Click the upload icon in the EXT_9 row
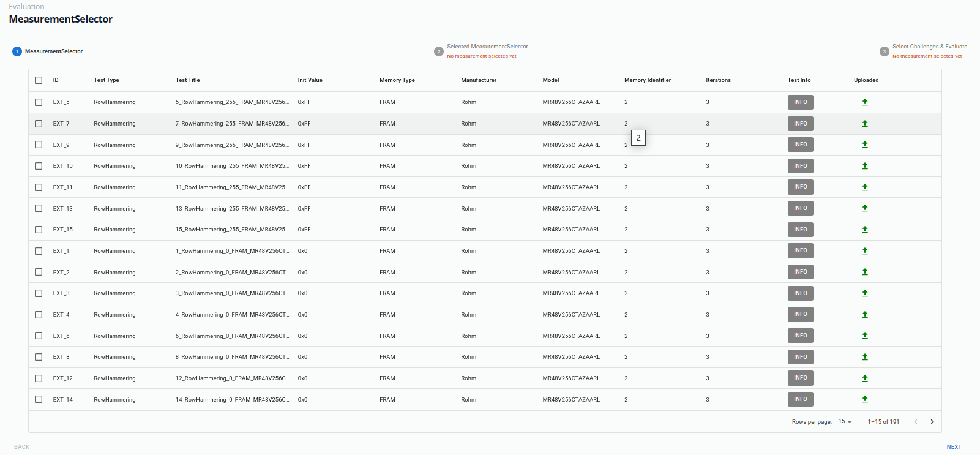This screenshot has width=980, height=455. click(x=864, y=145)
